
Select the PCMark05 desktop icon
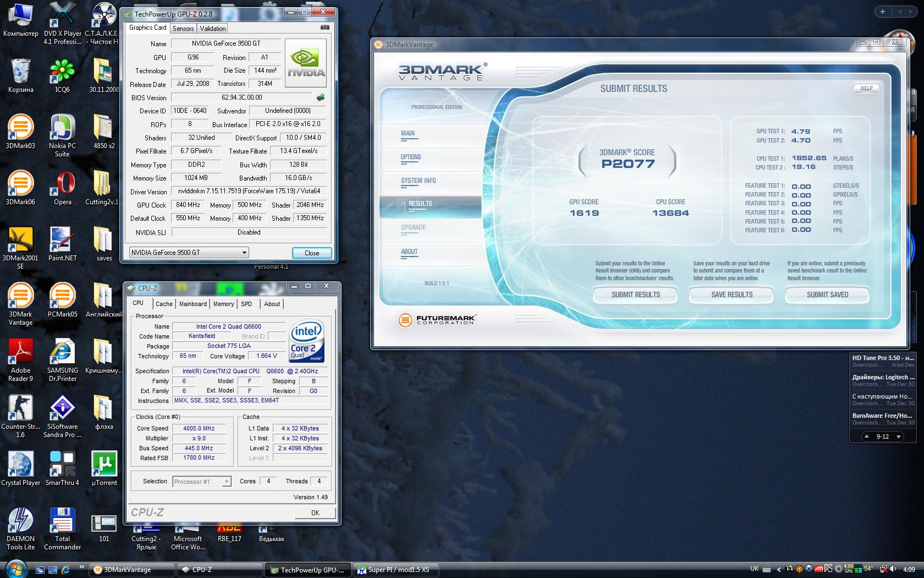[x=62, y=299]
